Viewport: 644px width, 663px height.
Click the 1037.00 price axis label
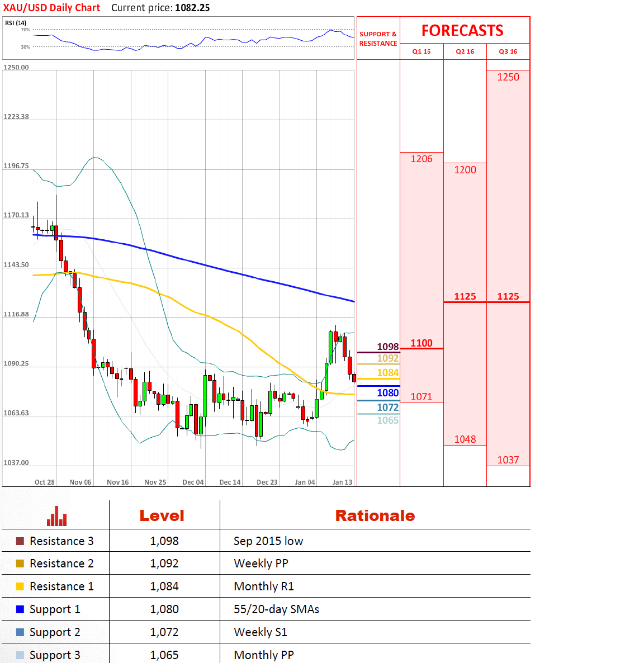(16, 462)
